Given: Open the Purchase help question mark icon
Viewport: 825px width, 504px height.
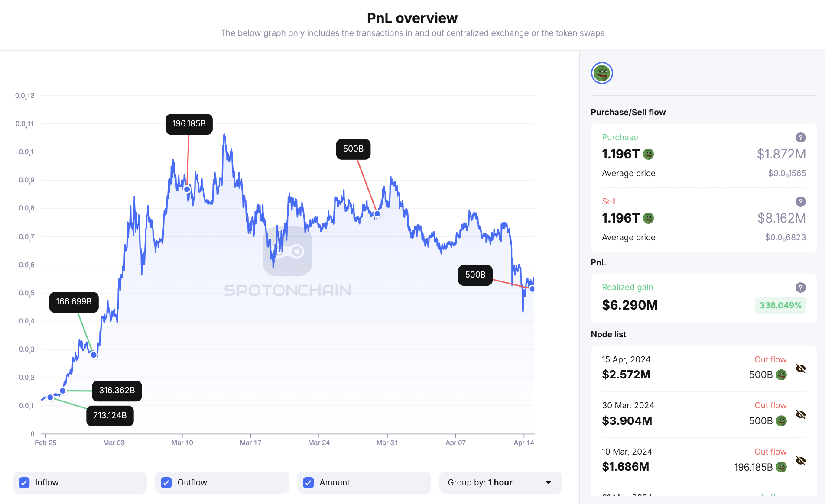Looking at the screenshot, I should (x=800, y=138).
